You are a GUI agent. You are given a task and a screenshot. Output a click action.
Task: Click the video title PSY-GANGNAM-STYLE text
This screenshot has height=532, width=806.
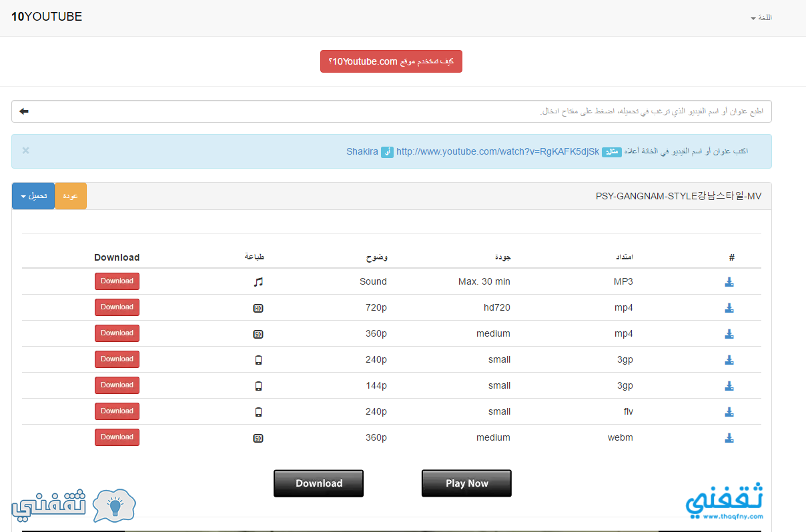[x=679, y=196]
